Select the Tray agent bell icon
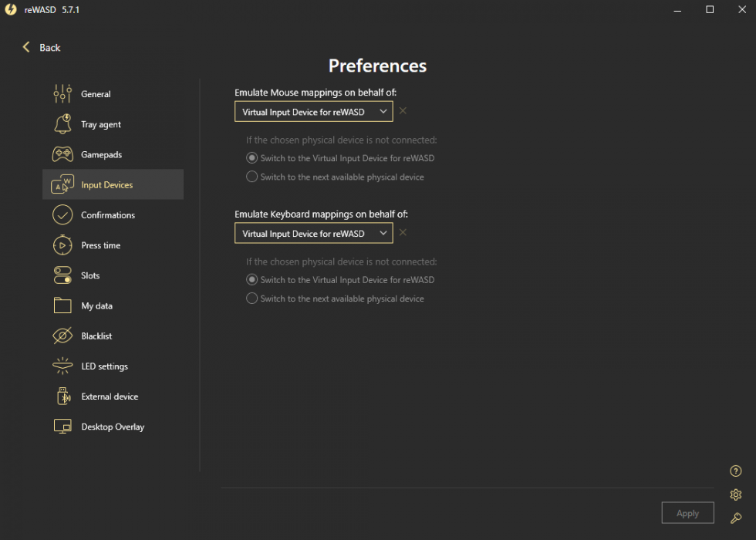The width and height of the screenshot is (756, 540). 62,124
